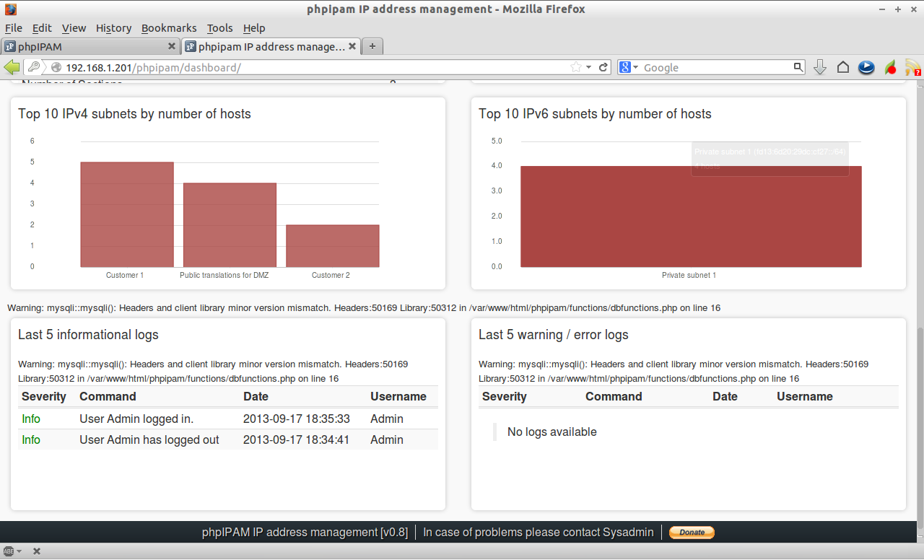The width and height of the screenshot is (924, 560).
Task: Close the phpipam IP address management tab
Action: [x=353, y=46]
